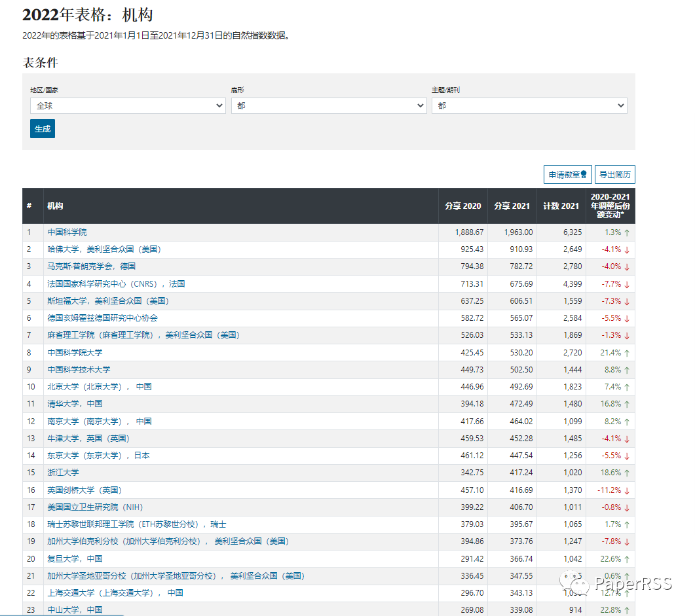Open the 中山大学 institution link
This screenshot has height=616, width=695.
75,610
